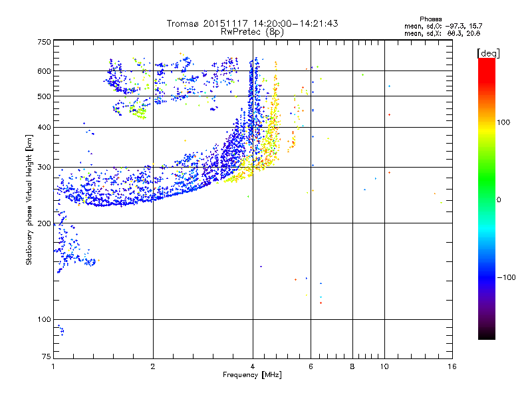Click the "Stationary phase Virtual Height [km]" axis label
This screenshot has height=399, width=532.
[29, 199]
